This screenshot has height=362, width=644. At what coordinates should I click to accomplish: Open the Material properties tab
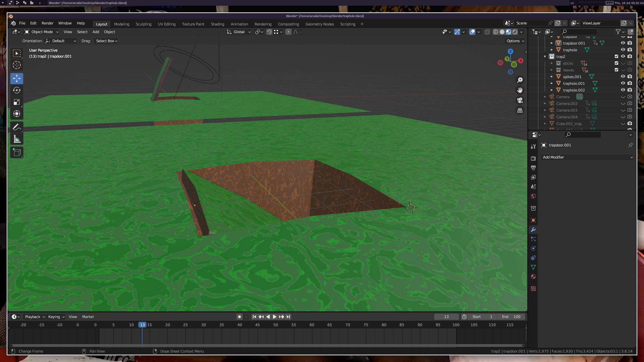(x=533, y=277)
